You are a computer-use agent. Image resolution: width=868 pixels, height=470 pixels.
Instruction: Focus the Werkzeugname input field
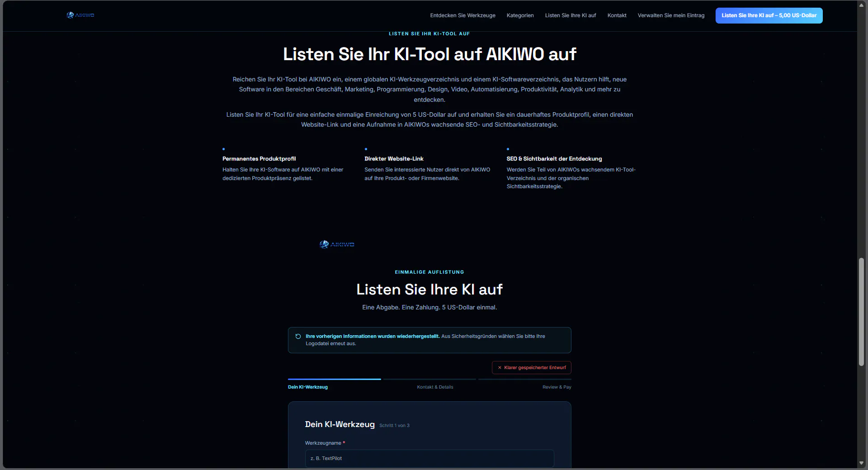(x=429, y=458)
